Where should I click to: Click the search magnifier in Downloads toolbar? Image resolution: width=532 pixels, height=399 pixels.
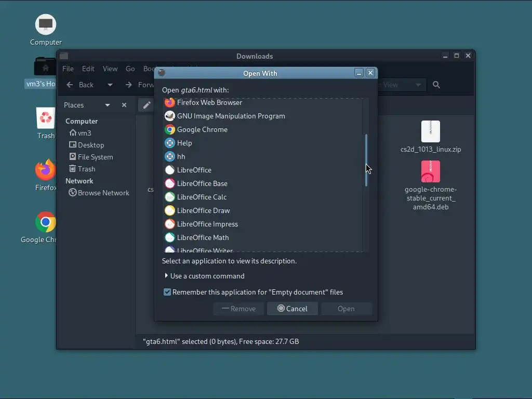pyautogui.click(x=436, y=85)
